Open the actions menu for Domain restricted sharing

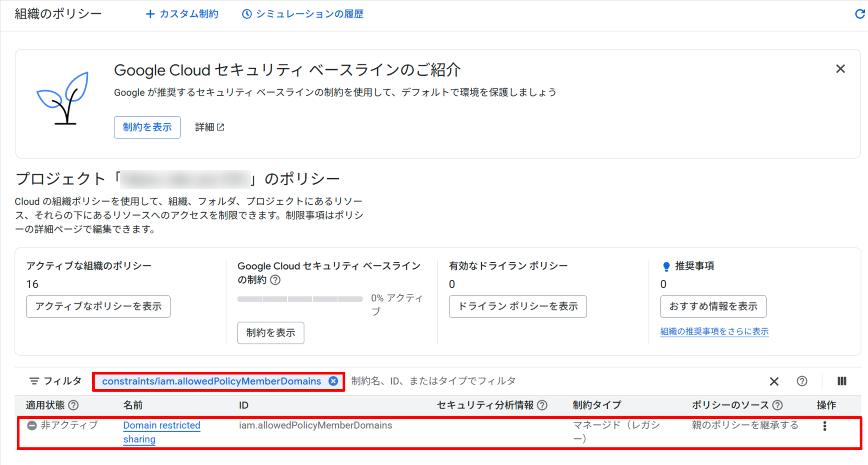tap(825, 426)
